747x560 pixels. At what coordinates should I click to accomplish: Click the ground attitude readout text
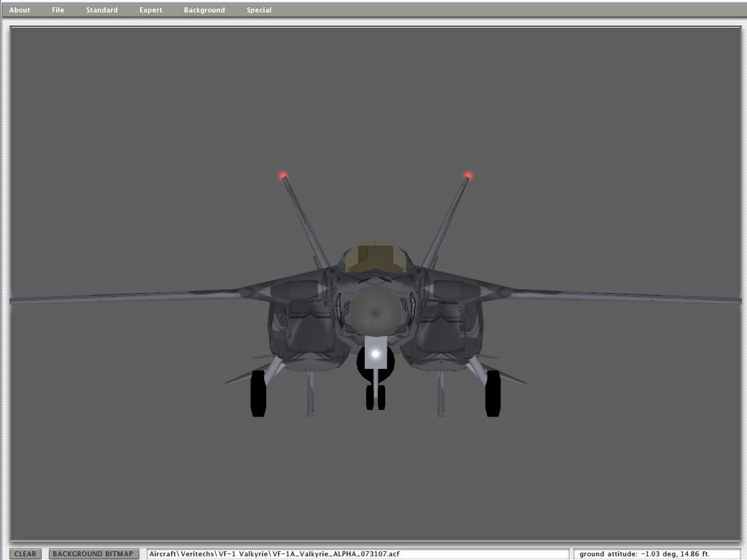coord(645,554)
